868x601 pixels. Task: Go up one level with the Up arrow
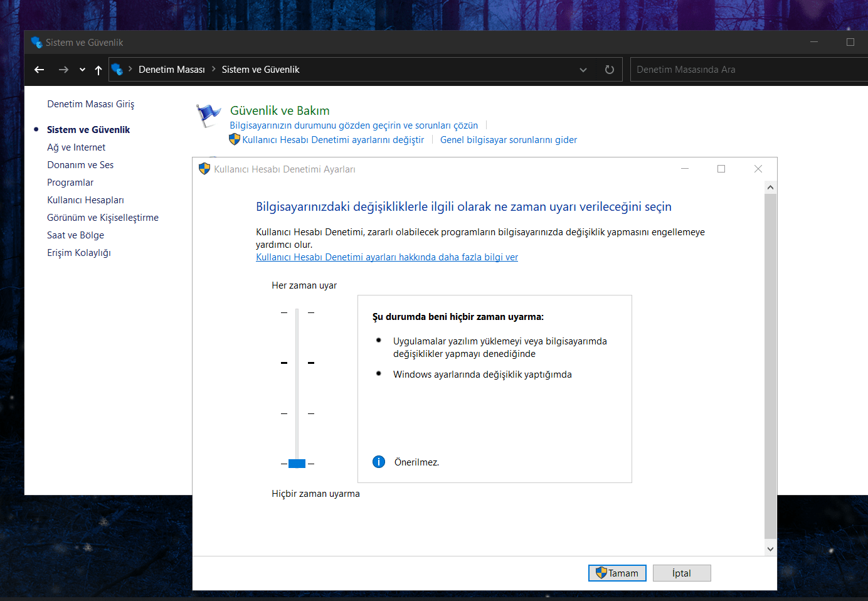click(98, 70)
